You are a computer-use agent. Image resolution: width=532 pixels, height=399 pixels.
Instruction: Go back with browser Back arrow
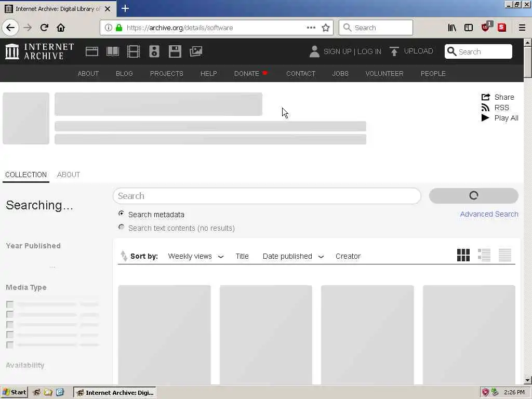click(x=10, y=28)
